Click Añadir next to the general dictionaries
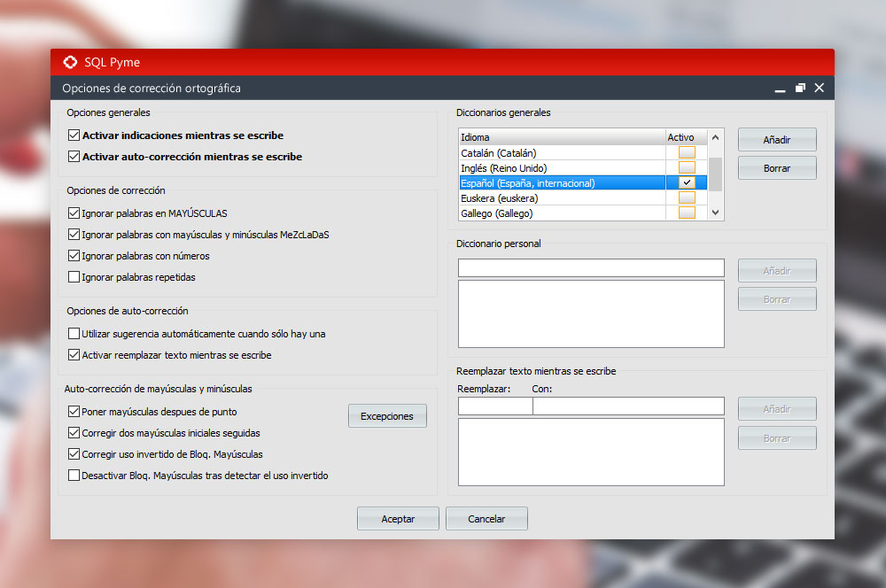This screenshot has width=886, height=588. coord(777,139)
